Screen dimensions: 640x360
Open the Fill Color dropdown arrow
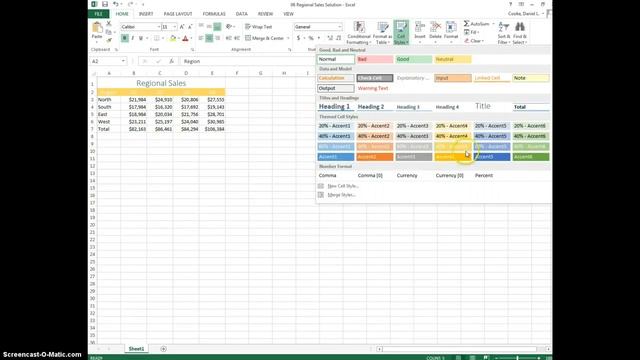[178, 38]
